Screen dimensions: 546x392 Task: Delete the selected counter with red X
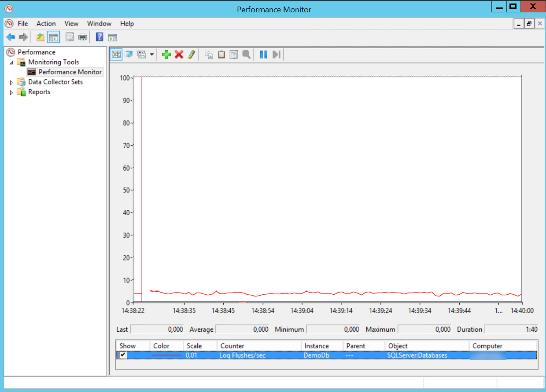179,55
